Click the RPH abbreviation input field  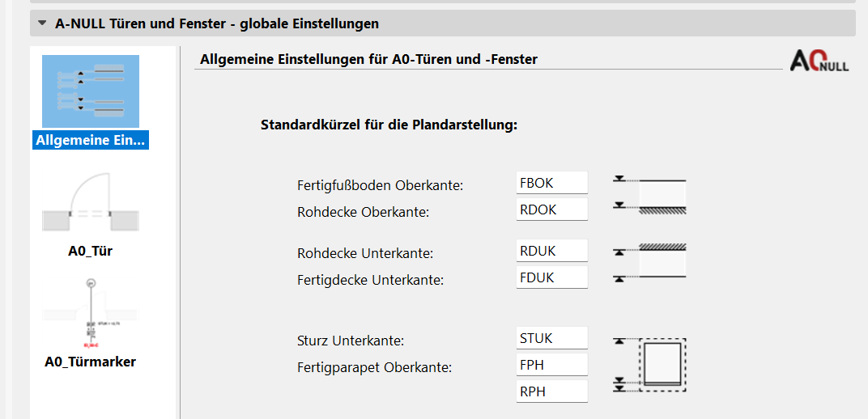point(552,391)
